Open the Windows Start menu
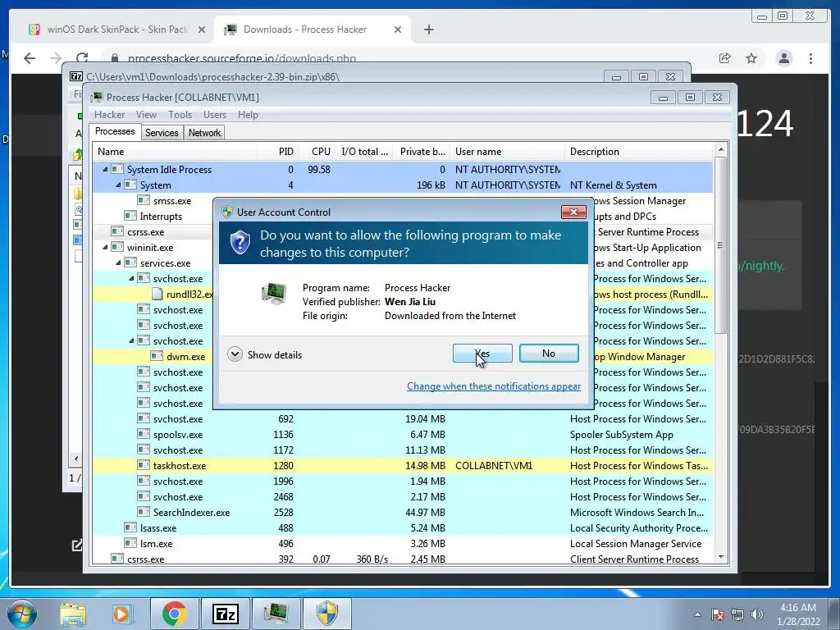The width and height of the screenshot is (840, 630). pos(22,614)
